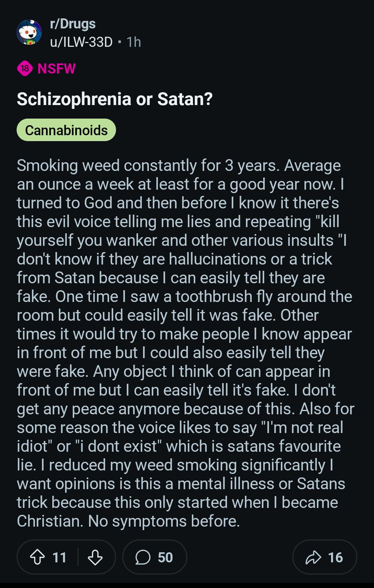Tap the vote score count 11
The height and width of the screenshot is (588, 374).
tap(59, 557)
